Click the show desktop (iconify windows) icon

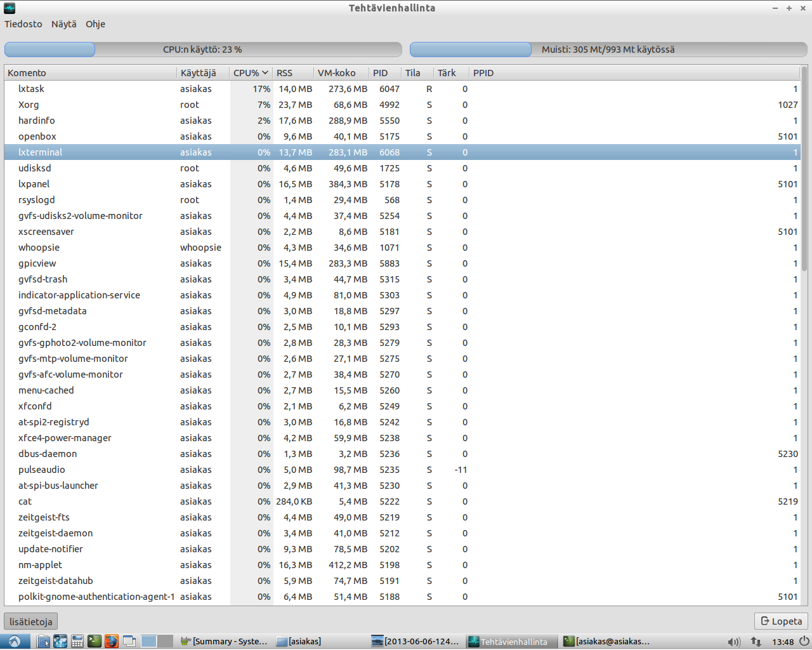click(129, 641)
